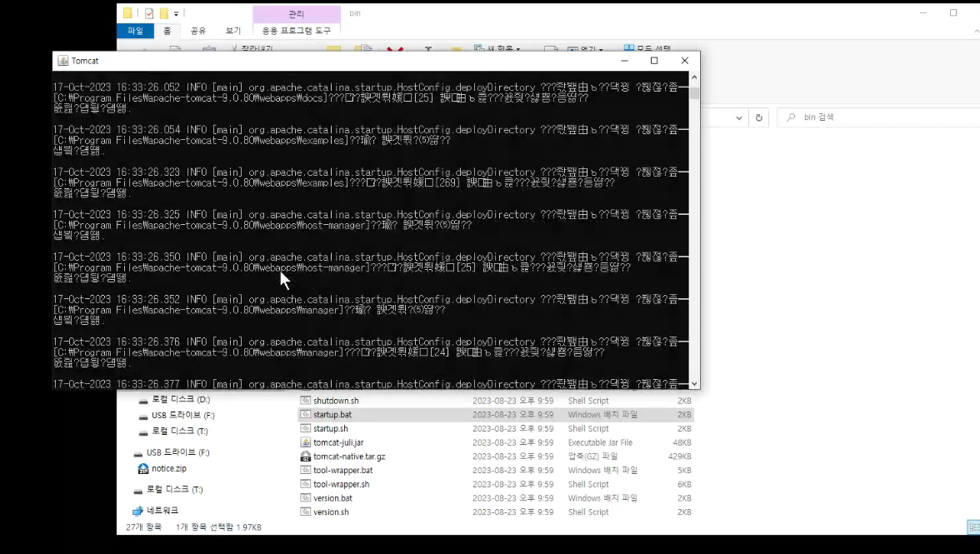Image resolution: width=980 pixels, height=554 pixels.
Task: Open the 응용 프로그램 도구 tab
Action: (x=297, y=31)
